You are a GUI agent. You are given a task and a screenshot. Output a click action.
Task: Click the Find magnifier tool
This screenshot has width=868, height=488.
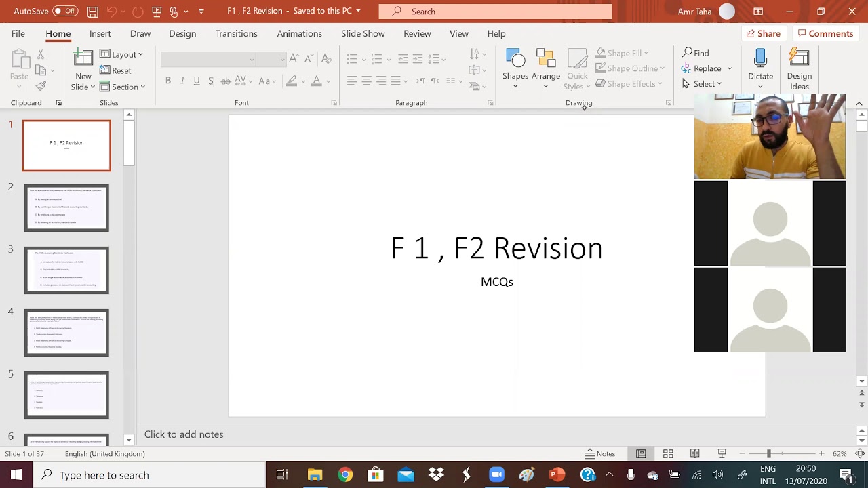[x=696, y=53]
